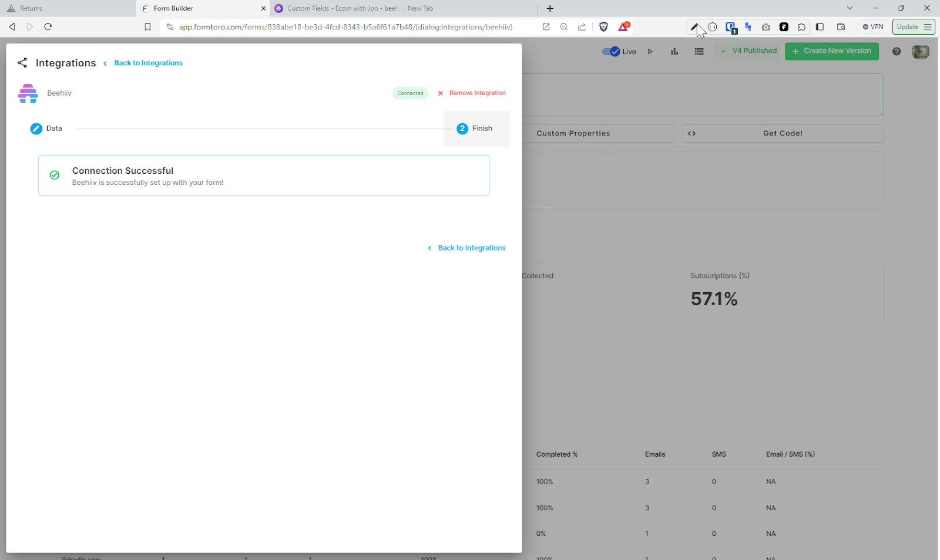Click the VPN button in browser toolbar

[872, 27]
